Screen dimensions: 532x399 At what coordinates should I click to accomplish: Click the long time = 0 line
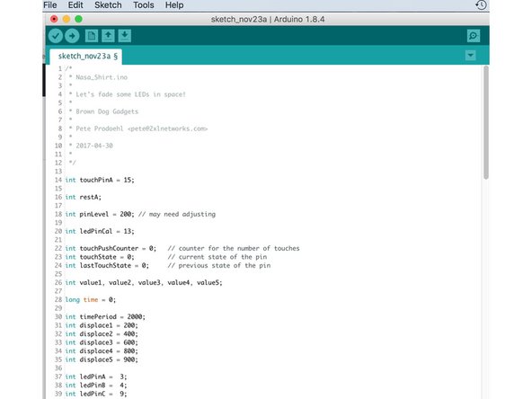point(91,299)
